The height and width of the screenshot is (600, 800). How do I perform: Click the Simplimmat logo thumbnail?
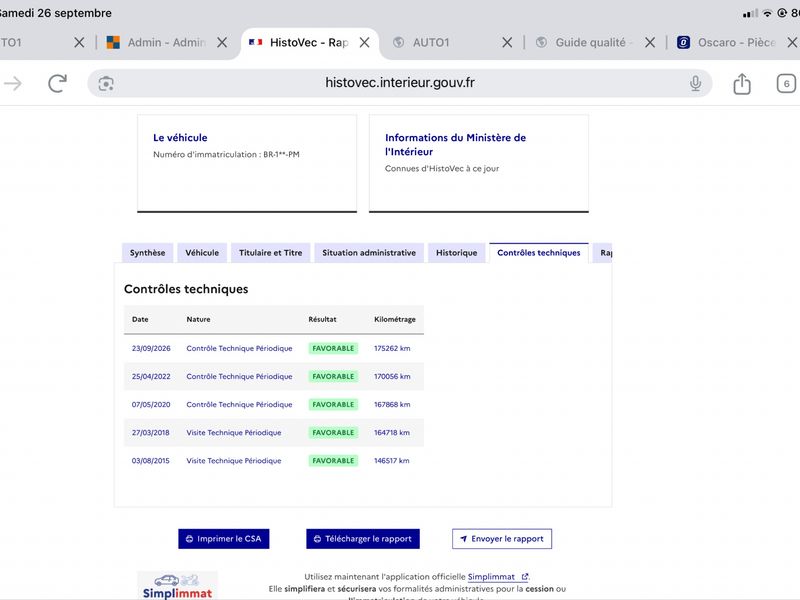177,586
